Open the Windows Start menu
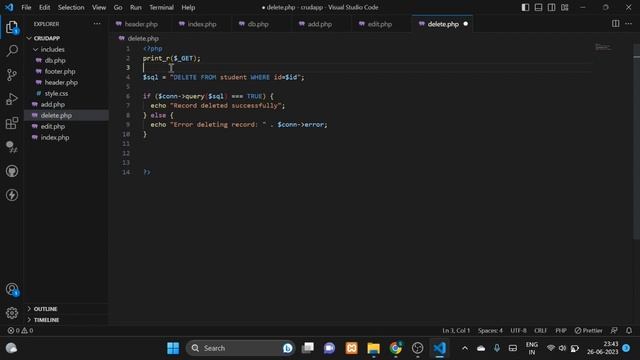Image resolution: width=640 pixels, height=360 pixels. [x=173, y=348]
